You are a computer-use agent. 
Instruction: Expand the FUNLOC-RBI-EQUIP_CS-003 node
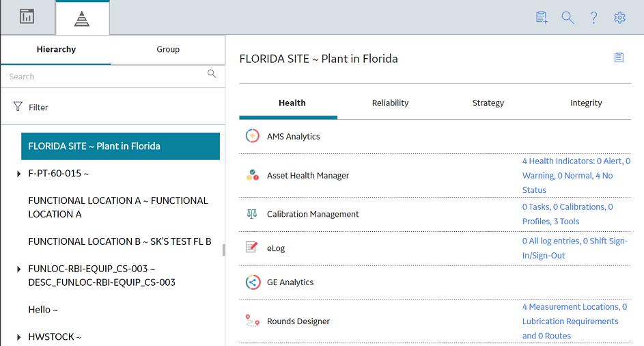(x=19, y=269)
